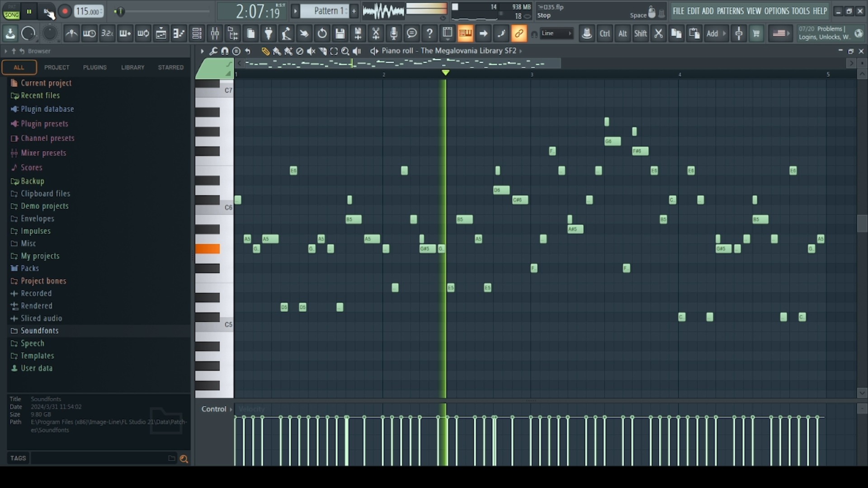Toggle the countdown before recording button
Image resolution: width=868 pixels, height=488 pixels.
coord(107,33)
